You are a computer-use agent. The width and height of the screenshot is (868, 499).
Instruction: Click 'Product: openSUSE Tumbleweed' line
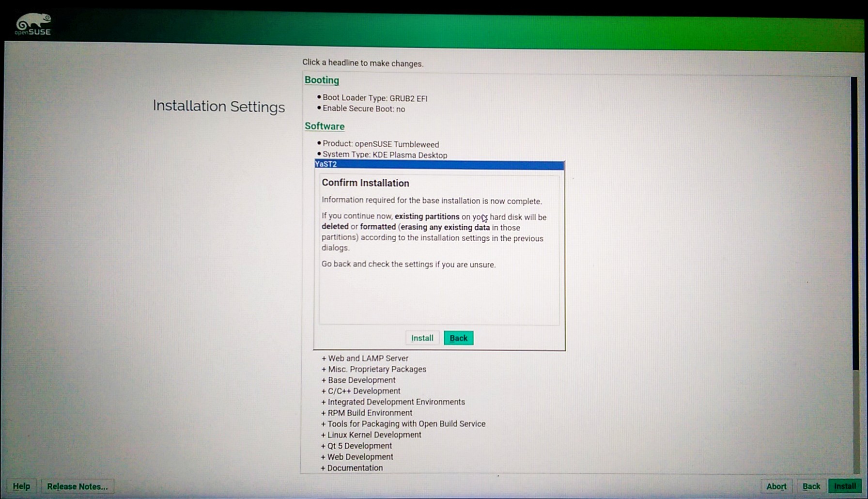click(x=378, y=144)
